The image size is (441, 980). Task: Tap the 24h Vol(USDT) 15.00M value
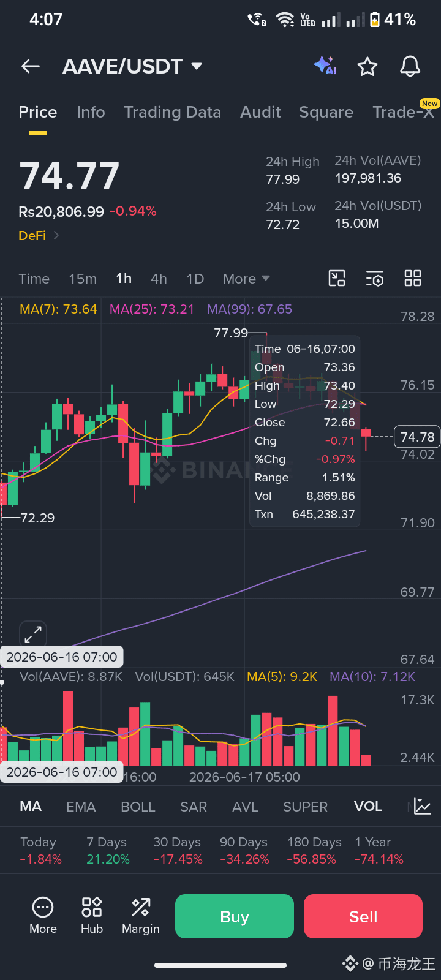point(356,224)
